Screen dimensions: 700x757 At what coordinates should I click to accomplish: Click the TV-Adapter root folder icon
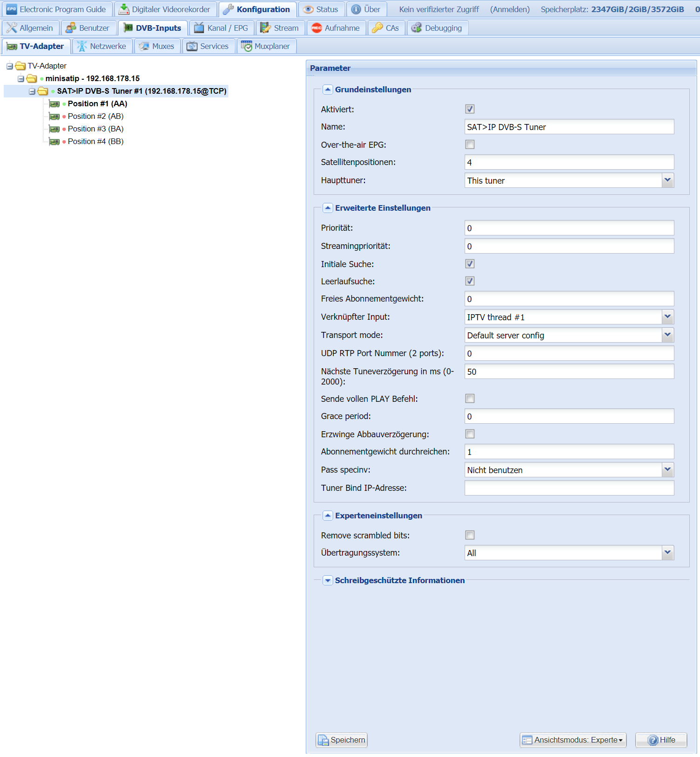pos(21,66)
